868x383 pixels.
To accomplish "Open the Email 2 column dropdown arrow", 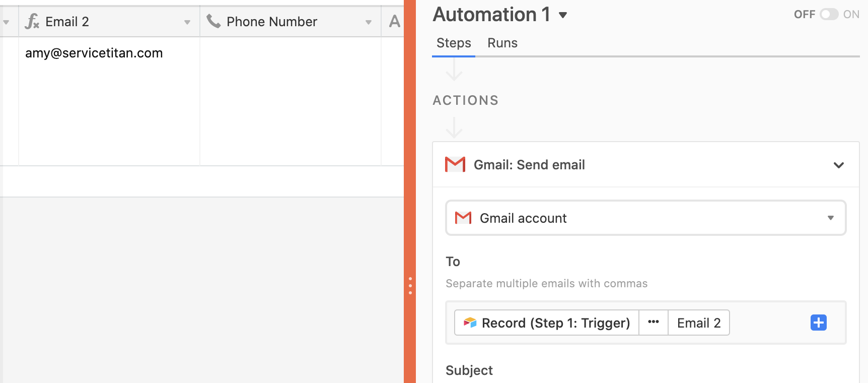I will pos(187,22).
